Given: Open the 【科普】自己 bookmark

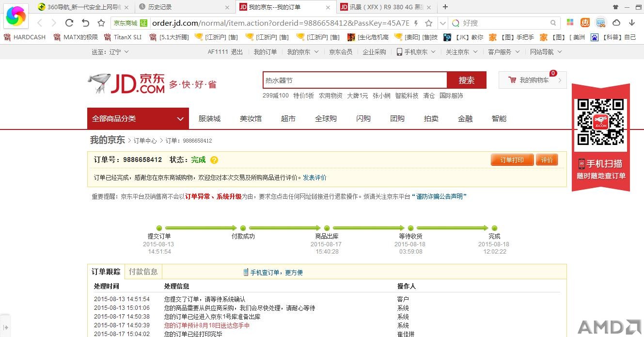Looking at the screenshot, I should click(x=613, y=37).
